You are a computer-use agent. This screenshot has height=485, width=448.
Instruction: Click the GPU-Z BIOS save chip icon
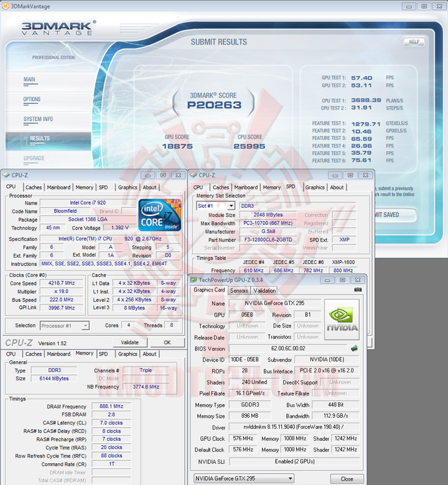(354, 348)
